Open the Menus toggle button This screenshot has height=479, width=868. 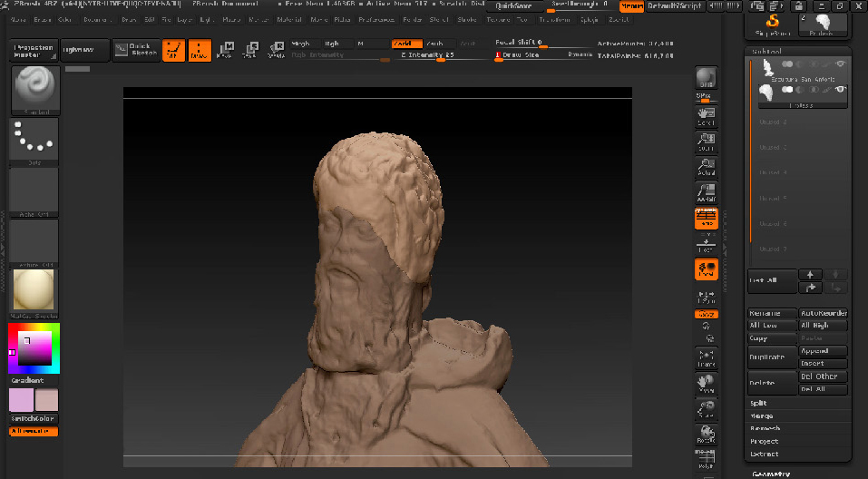tap(631, 6)
